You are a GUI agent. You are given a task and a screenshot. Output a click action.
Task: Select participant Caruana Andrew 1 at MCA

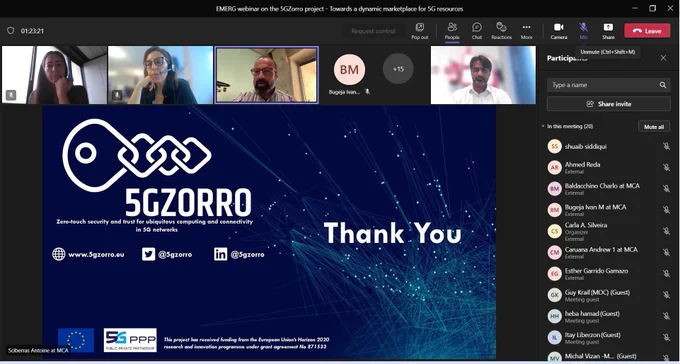[x=608, y=253]
